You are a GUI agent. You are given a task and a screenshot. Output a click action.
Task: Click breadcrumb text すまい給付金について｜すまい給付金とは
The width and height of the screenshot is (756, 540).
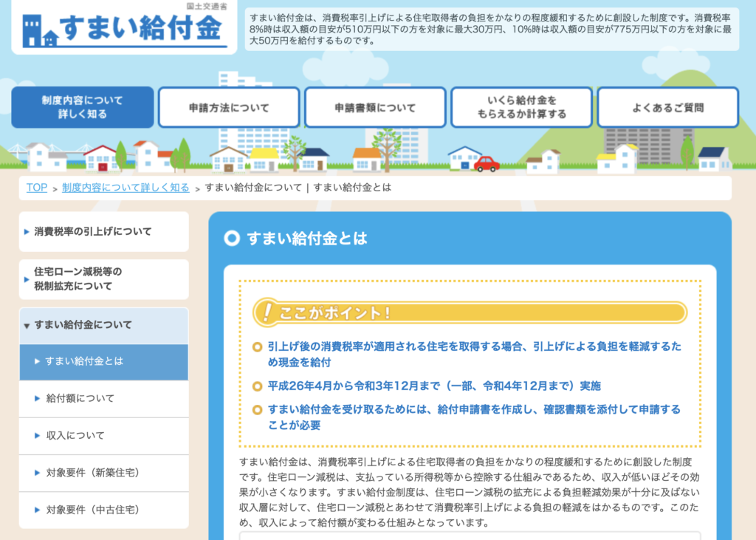coord(298,188)
